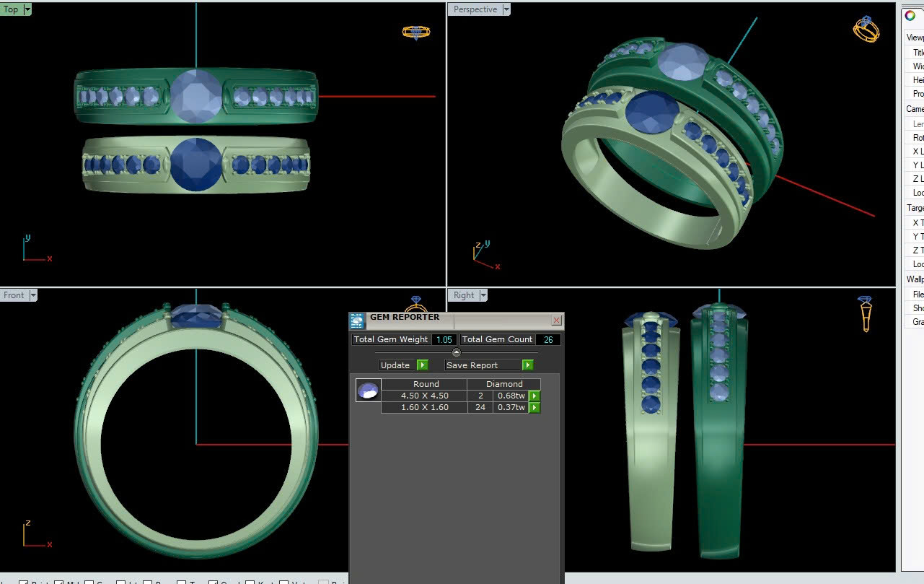
Task: Click the ring view icon in Top viewport
Action: point(415,32)
